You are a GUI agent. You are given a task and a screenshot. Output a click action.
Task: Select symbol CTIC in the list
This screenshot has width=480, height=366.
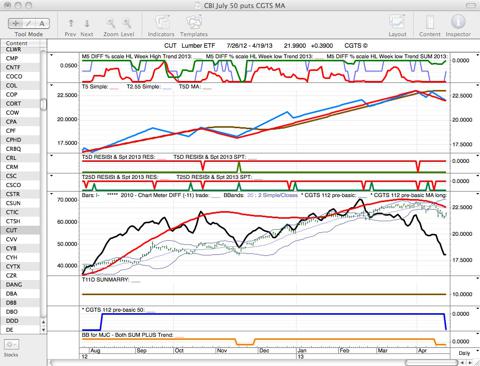click(20, 212)
